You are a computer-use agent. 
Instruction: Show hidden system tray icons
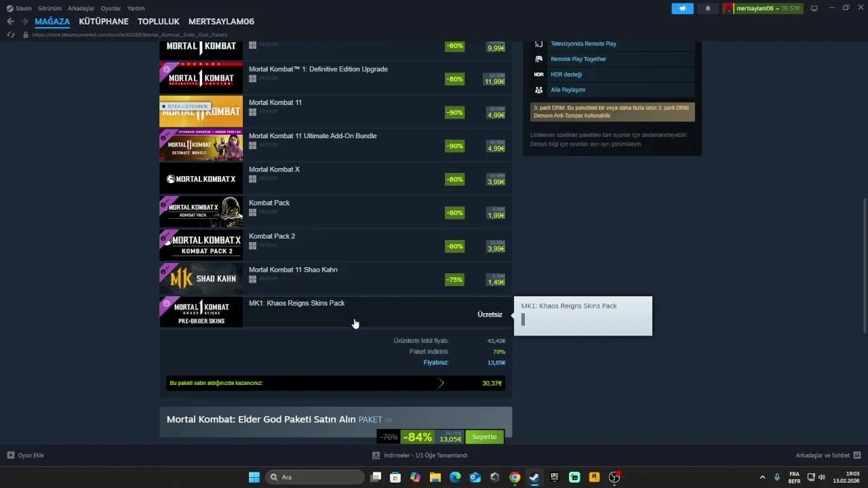762,477
